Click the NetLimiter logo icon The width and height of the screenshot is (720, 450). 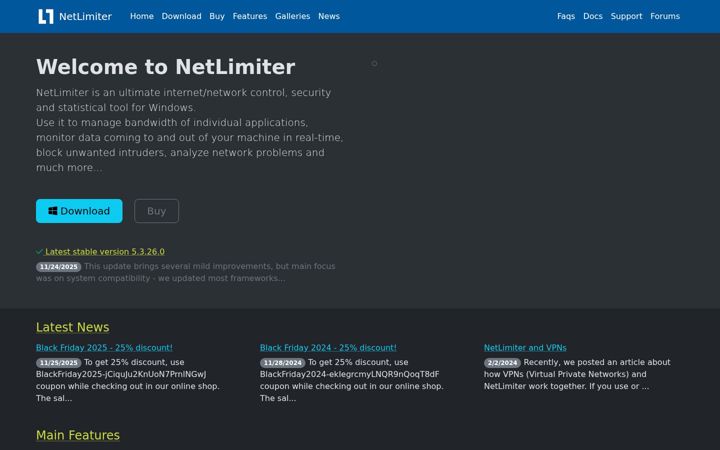coord(46,17)
